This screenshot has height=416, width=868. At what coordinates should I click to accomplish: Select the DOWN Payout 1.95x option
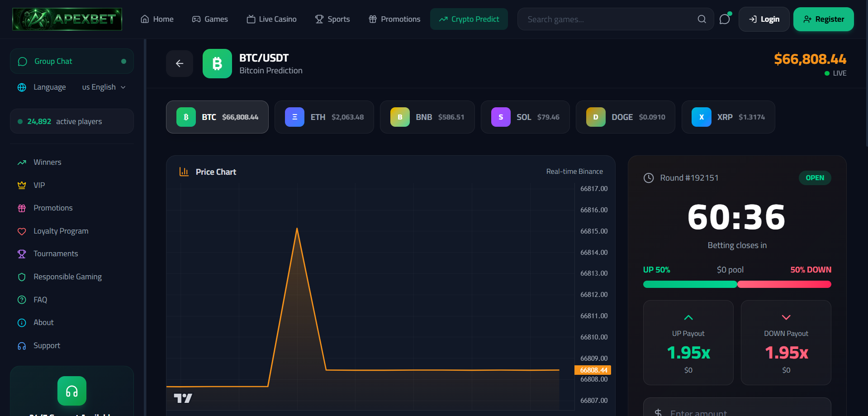786,343
